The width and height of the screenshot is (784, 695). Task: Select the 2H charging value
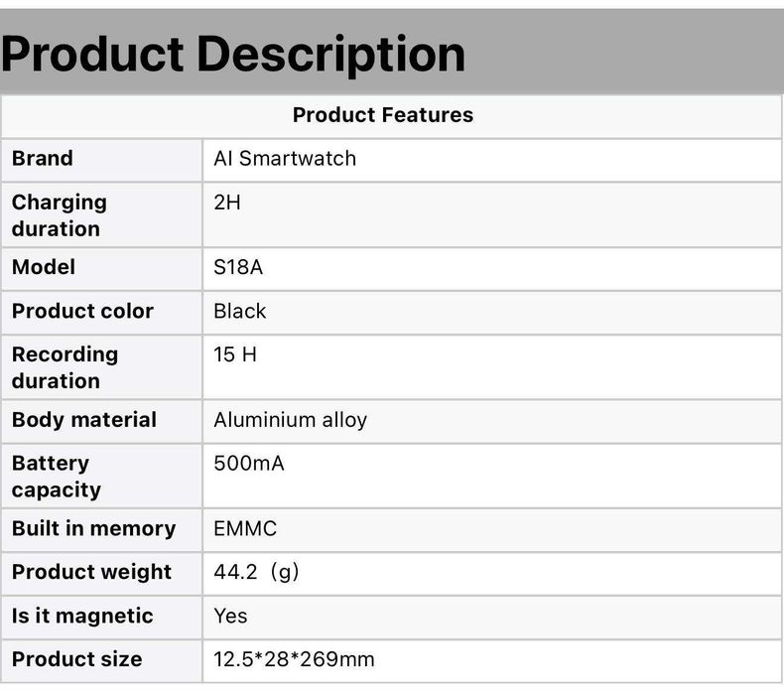[227, 203]
